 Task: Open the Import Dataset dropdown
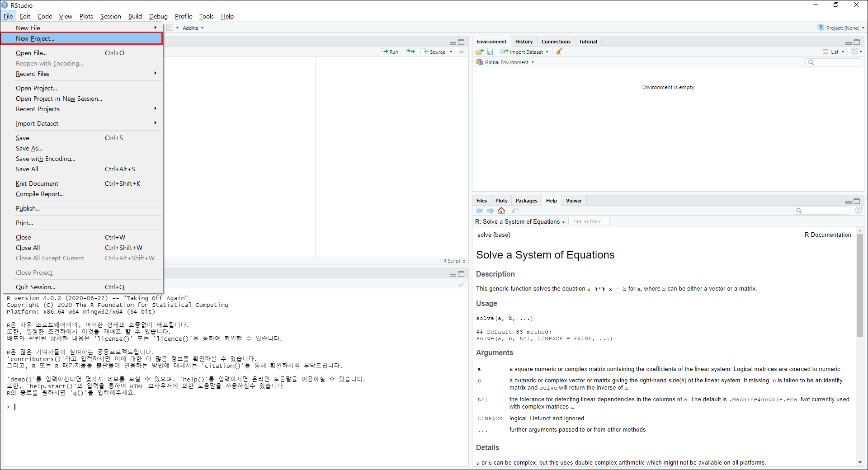(524, 52)
